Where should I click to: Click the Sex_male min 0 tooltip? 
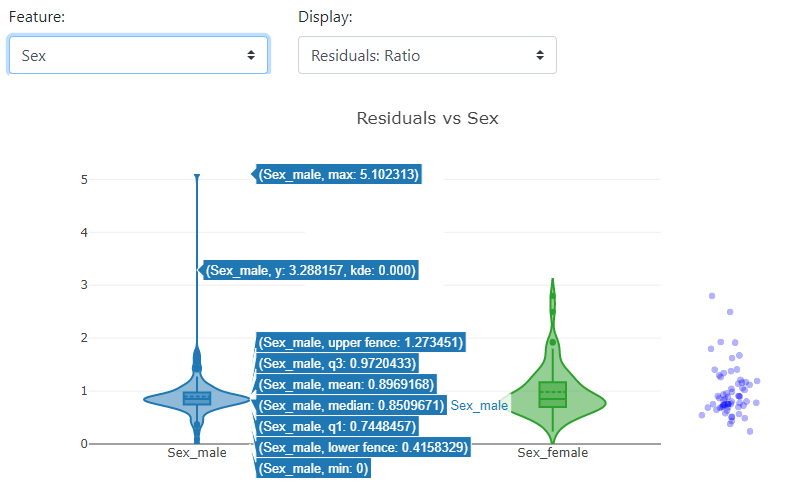(313, 468)
